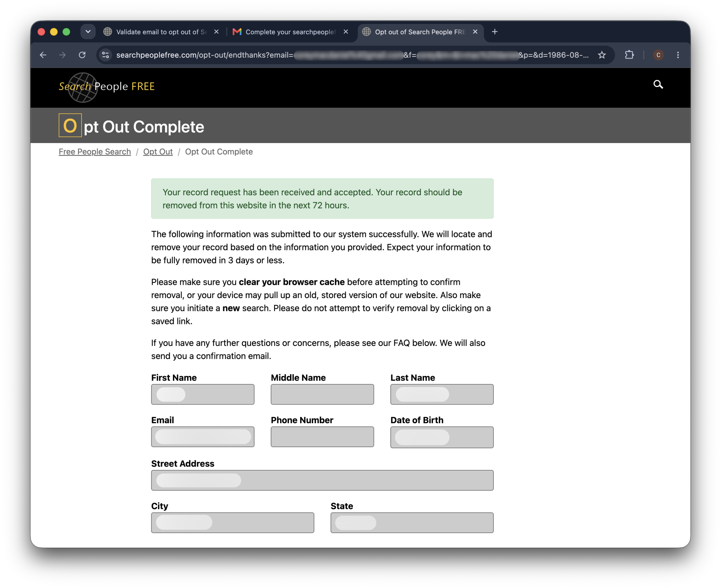Open the Free People Search breadcrumb link
Viewport: 721px width, 588px height.
point(95,151)
